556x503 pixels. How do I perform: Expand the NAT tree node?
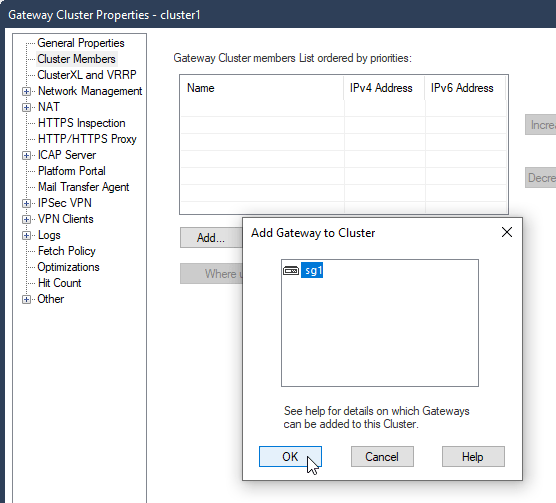(26, 107)
